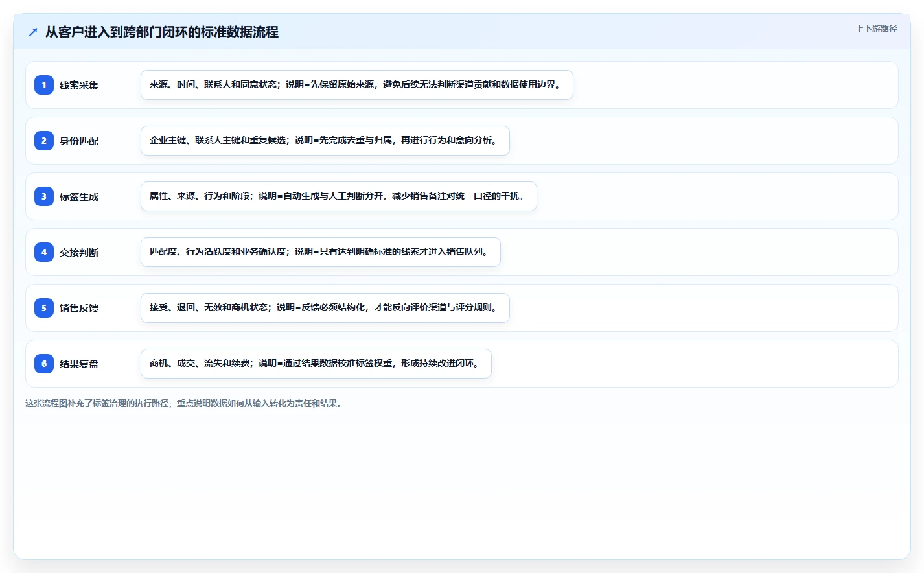924x573 pixels.
Task: Click the step 1 number badge
Action: tap(44, 85)
